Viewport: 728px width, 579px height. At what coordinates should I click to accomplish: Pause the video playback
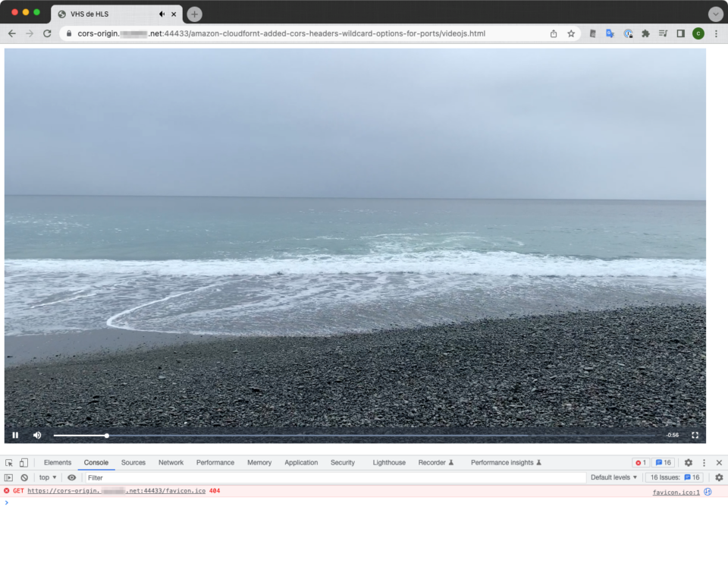click(x=15, y=435)
